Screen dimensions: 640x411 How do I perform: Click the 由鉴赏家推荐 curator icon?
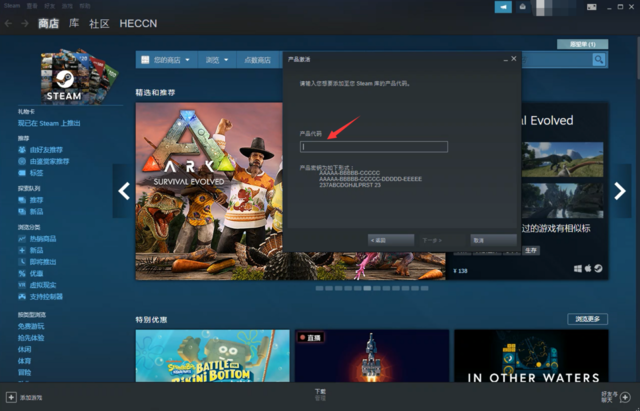tap(22, 161)
